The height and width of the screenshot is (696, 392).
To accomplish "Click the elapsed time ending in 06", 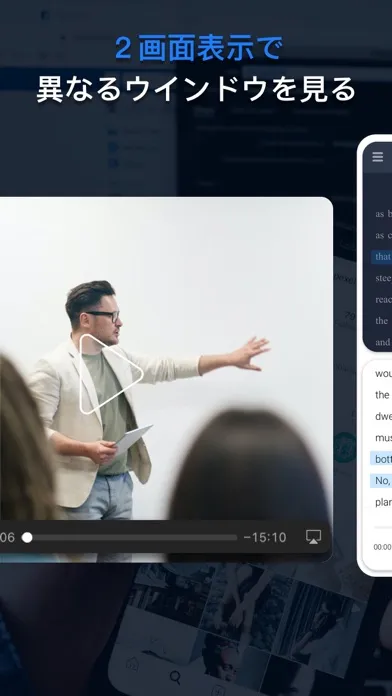I will [7, 538].
